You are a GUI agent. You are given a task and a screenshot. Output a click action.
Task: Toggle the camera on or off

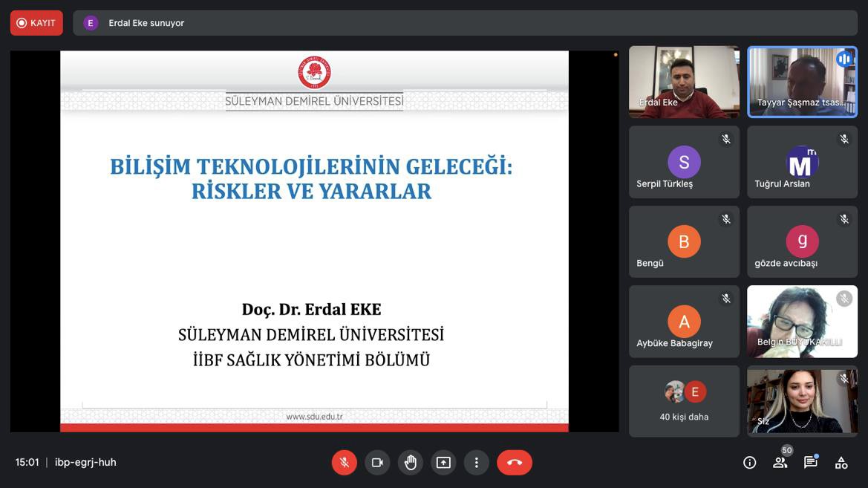click(x=377, y=463)
